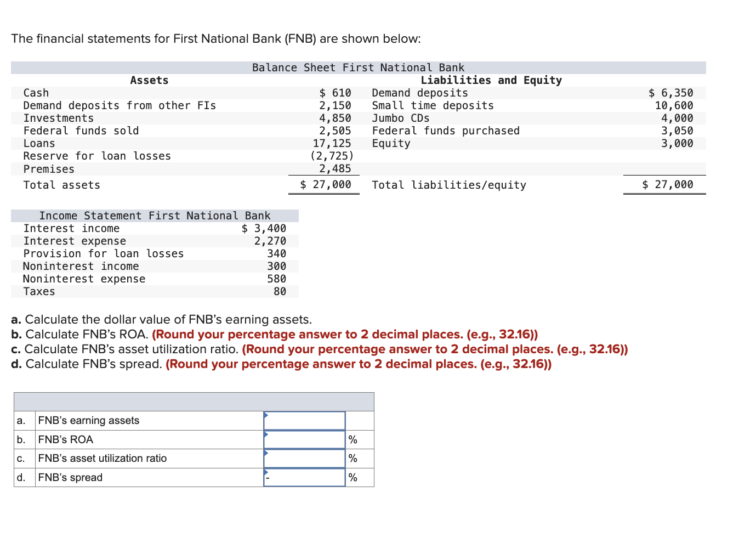Click the blue hint marker on utilization ratio field
This screenshot has height=554, width=756.
(x=266, y=453)
